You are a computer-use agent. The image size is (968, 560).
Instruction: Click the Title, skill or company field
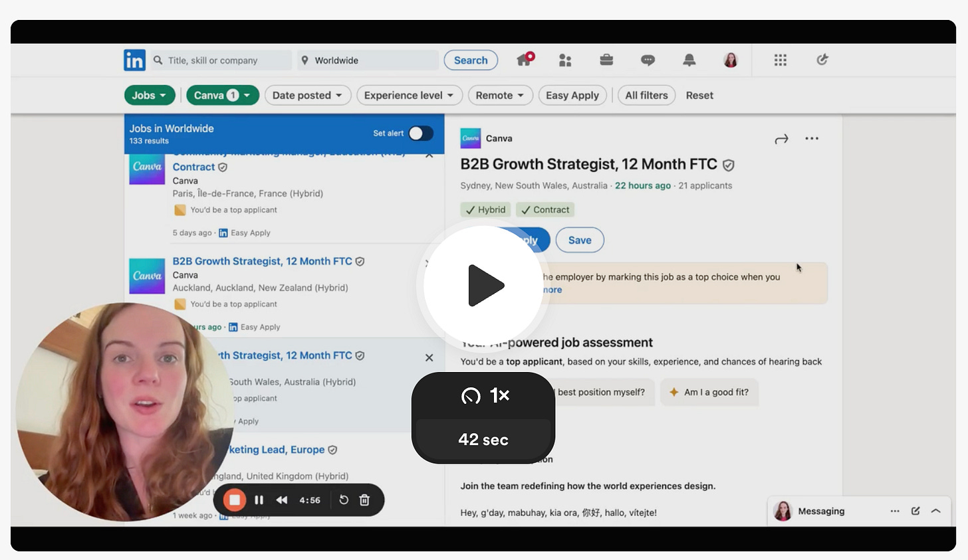[x=221, y=60]
